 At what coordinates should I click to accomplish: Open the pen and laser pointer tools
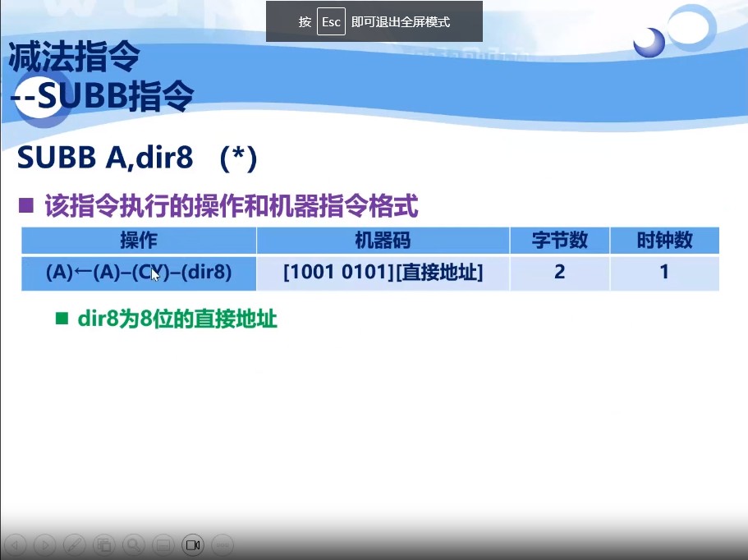click(x=75, y=544)
